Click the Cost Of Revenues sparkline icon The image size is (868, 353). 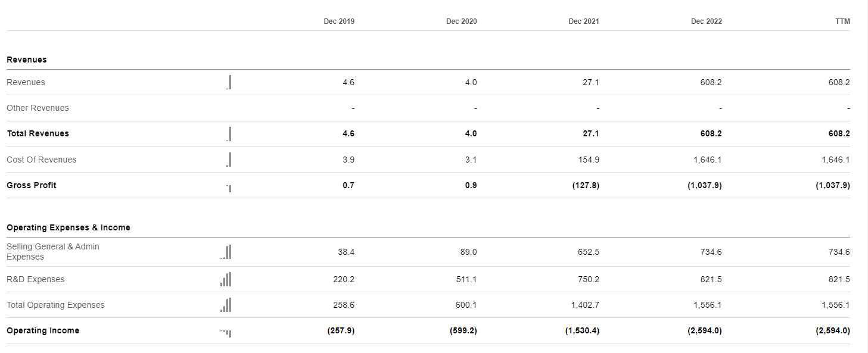229,160
